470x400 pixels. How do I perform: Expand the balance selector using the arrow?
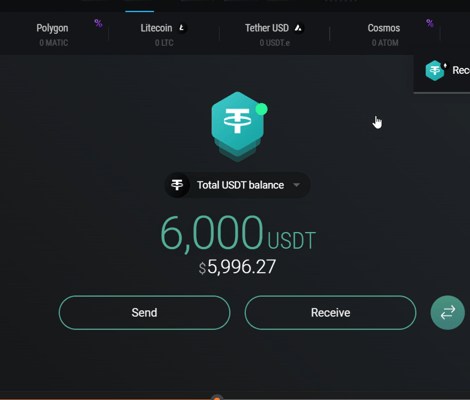pyautogui.click(x=296, y=185)
